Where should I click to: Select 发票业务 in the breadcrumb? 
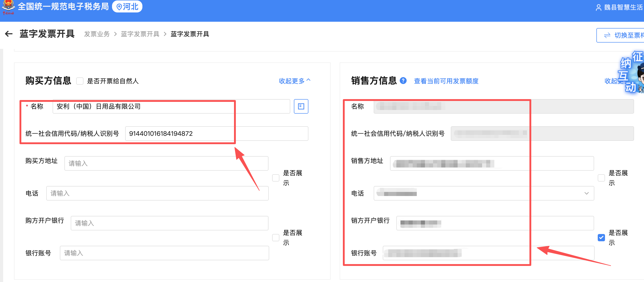tap(97, 34)
